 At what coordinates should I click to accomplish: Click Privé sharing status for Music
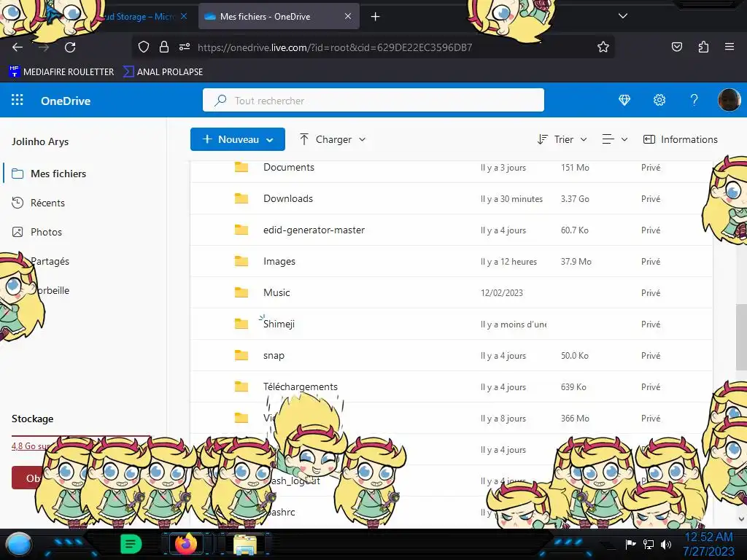650,293
